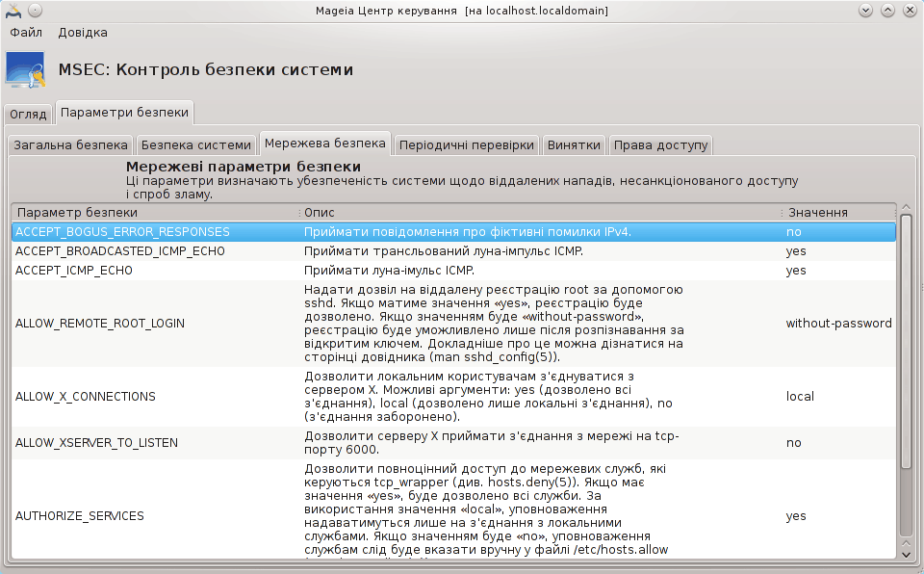The height and width of the screenshot is (574, 924).
Task: Click the description of ACCEPT_BOGUS_ERROR_RESPONSES
Action: tap(468, 232)
